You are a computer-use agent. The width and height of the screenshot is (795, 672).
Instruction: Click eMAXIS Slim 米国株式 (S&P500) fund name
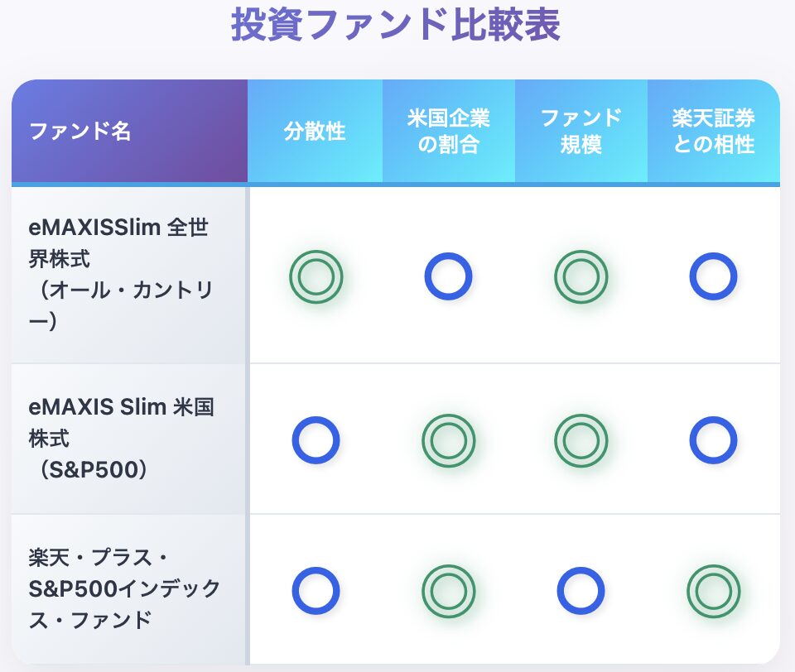pyautogui.click(x=121, y=439)
